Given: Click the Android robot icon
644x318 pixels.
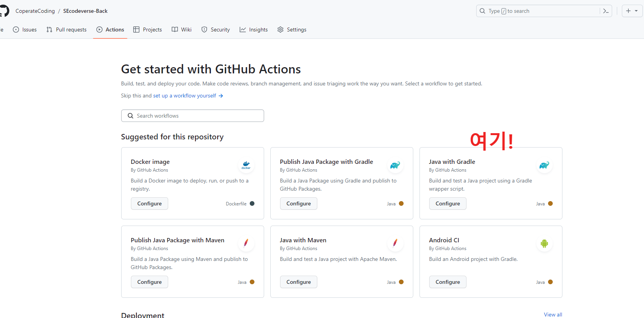Looking at the screenshot, I should pos(544,244).
